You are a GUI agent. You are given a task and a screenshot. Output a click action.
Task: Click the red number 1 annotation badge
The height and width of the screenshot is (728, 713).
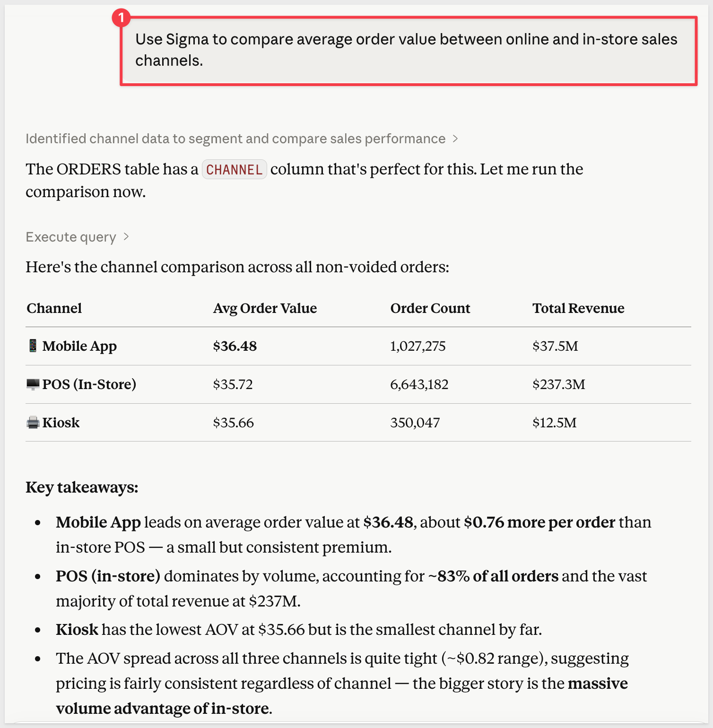(121, 18)
